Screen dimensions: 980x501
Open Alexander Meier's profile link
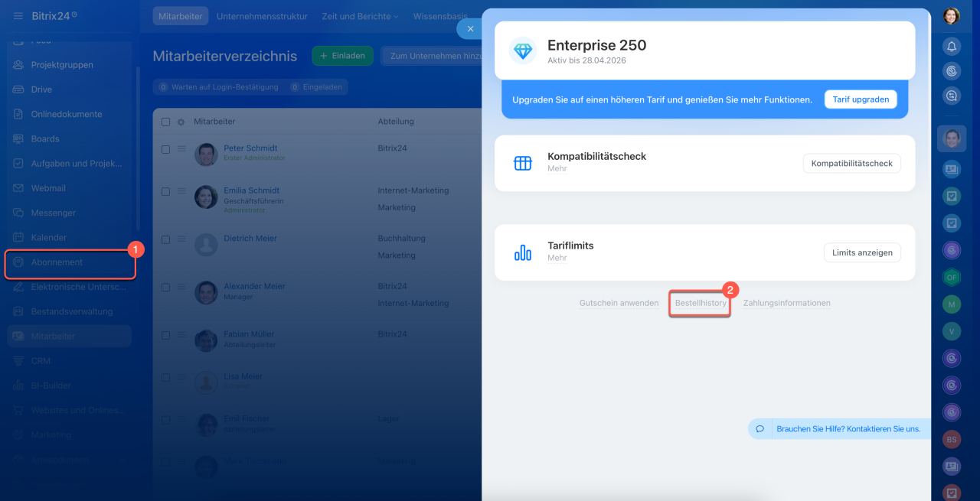(254, 286)
